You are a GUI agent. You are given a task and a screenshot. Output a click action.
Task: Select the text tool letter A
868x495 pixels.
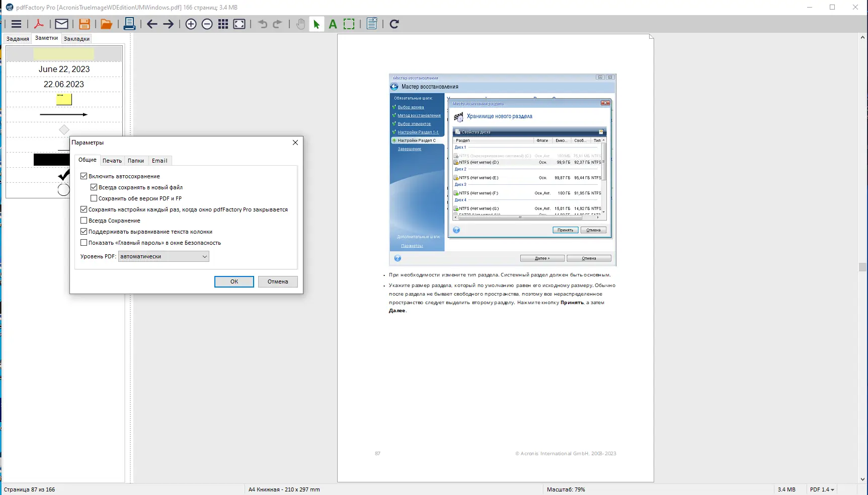coord(333,24)
